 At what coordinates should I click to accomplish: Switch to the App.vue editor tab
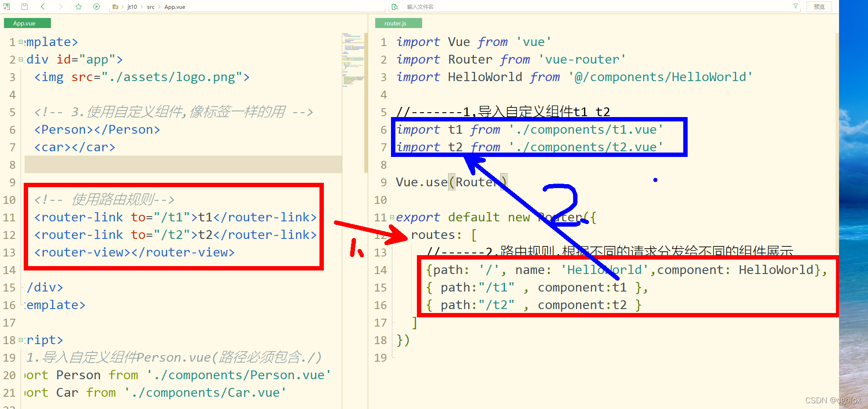tap(27, 23)
